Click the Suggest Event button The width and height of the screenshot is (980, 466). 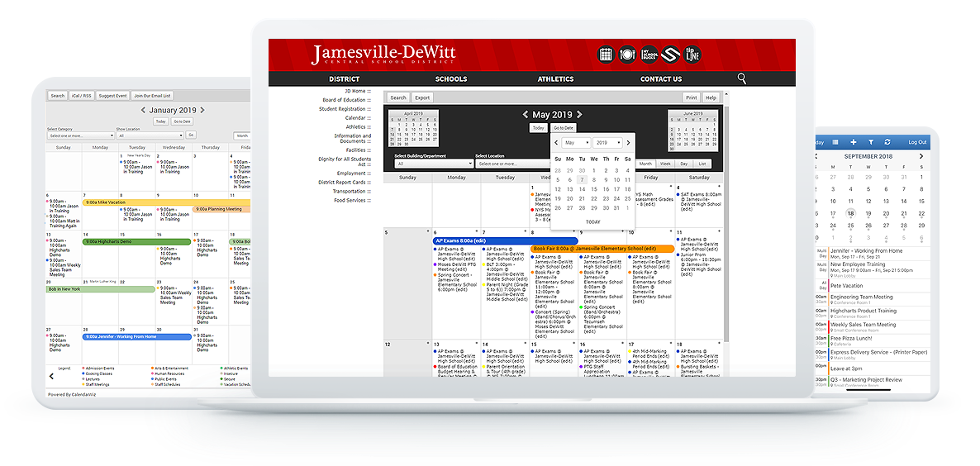tap(112, 96)
